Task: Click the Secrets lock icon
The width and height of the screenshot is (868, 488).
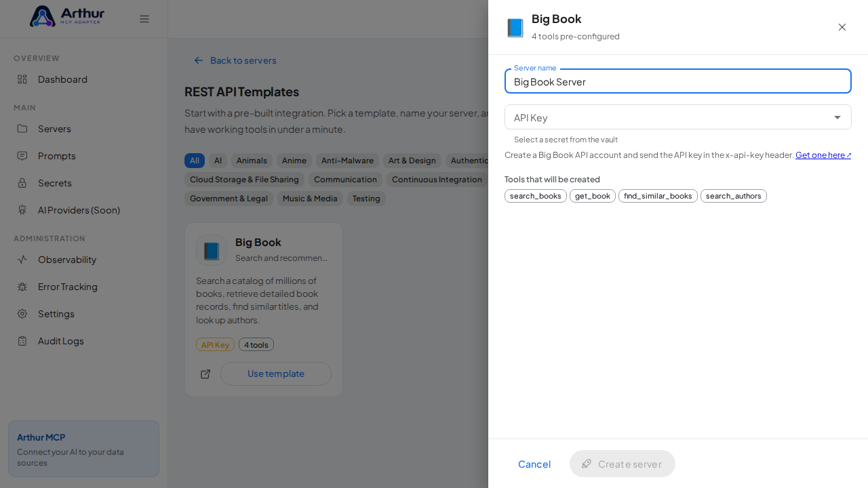Action: pyautogui.click(x=22, y=183)
